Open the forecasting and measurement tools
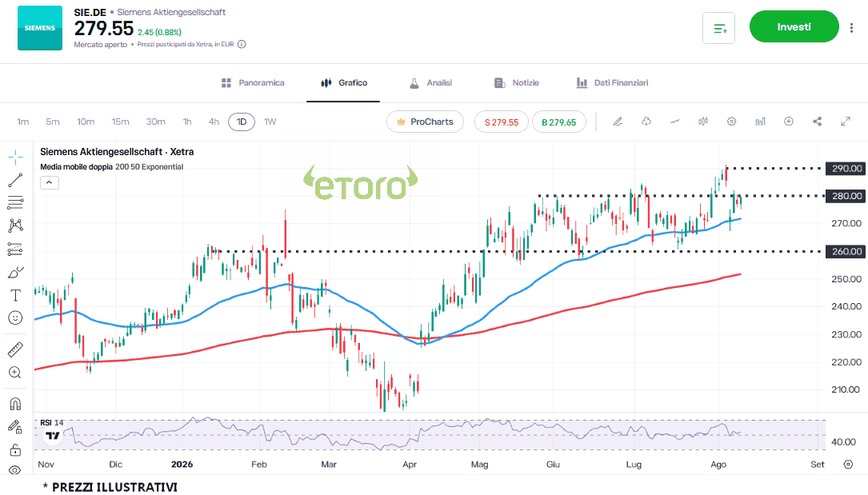The height and width of the screenshot is (495, 868). tap(15, 249)
